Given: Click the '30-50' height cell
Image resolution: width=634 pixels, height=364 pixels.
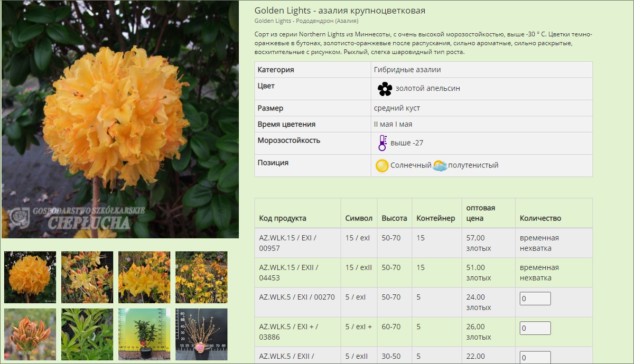Looking at the screenshot, I should tap(391, 356).
